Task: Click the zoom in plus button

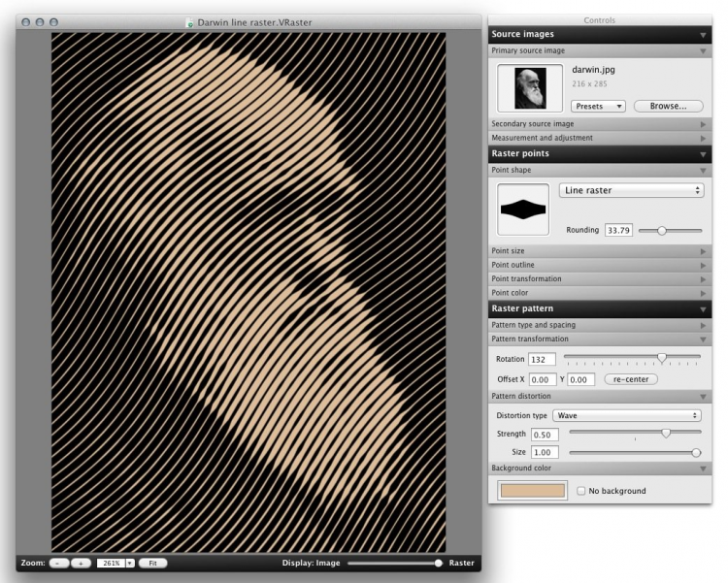Action: click(x=80, y=563)
